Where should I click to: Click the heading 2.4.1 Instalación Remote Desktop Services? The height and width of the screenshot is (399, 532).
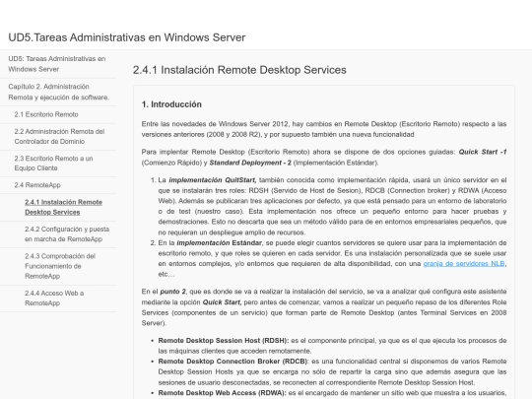(x=239, y=70)
